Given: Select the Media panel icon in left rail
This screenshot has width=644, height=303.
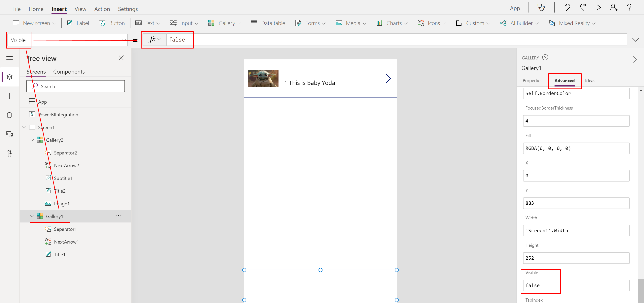Looking at the screenshot, I should 10,134.
